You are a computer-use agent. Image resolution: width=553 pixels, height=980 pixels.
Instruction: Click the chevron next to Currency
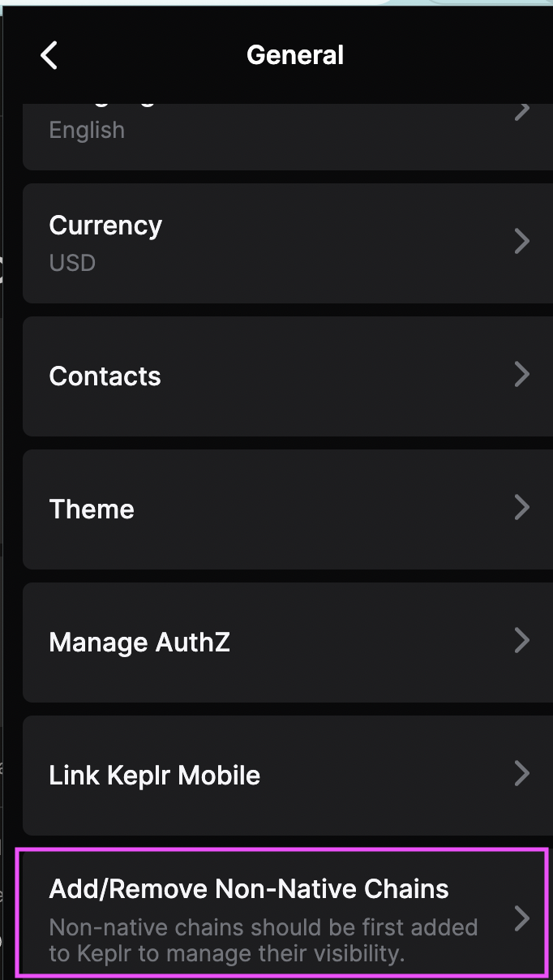click(x=522, y=241)
